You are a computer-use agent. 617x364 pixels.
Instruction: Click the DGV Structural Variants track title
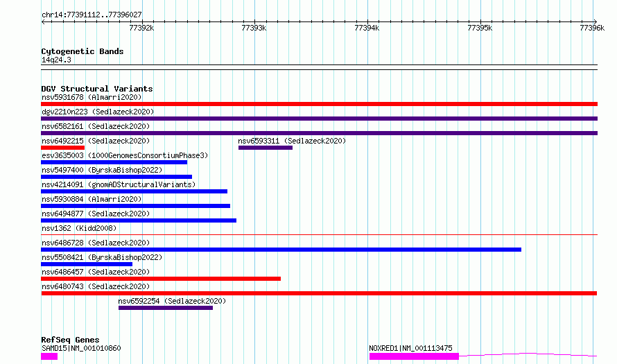(x=97, y=89)
